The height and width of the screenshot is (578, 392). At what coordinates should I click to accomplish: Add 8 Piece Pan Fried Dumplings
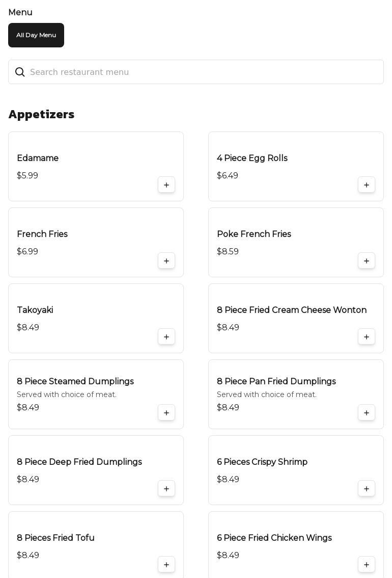(367, 413)
